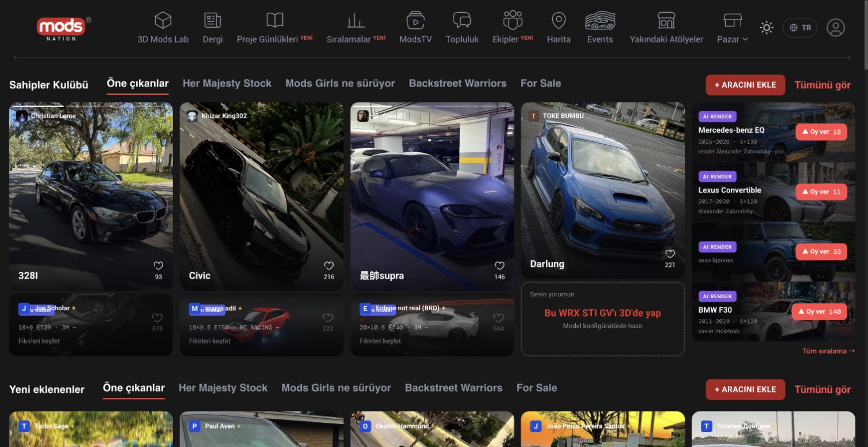Vote Oy ver for Lexus Convertible

click(821, 192)
